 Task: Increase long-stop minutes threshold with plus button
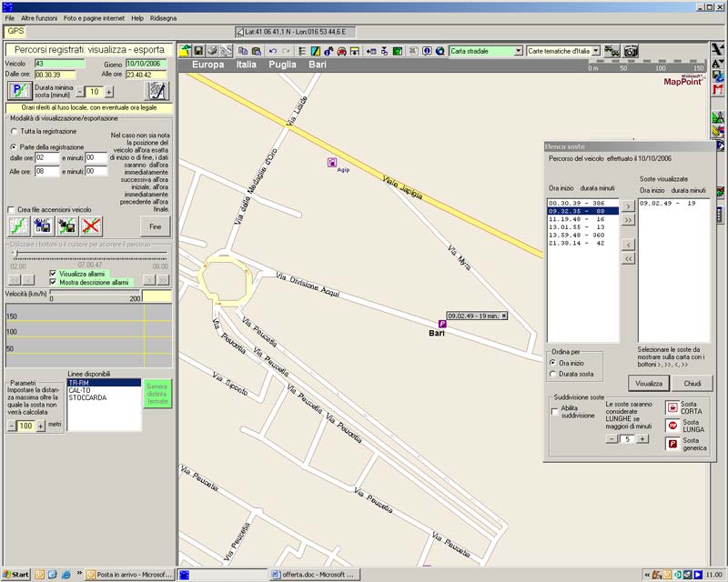642,438
